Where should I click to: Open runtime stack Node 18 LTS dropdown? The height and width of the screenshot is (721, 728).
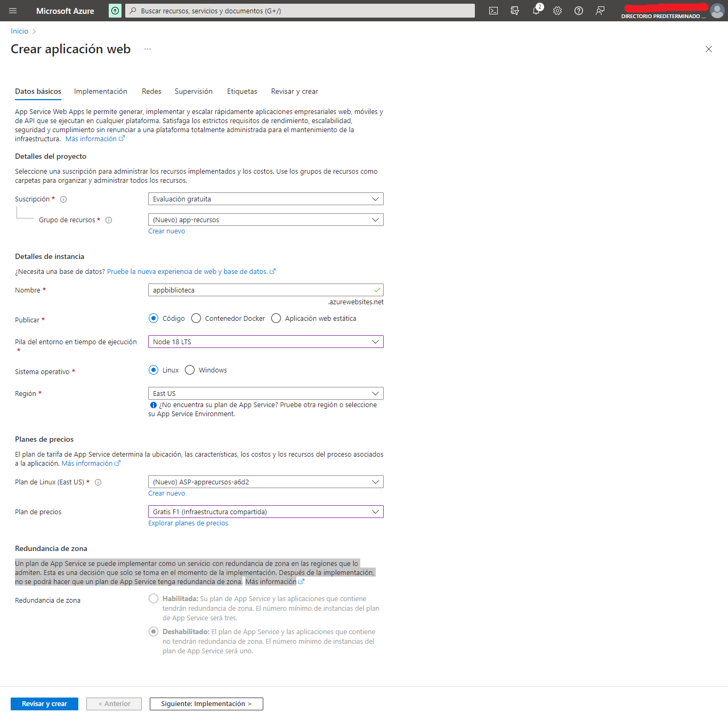(x=266, y=342)
